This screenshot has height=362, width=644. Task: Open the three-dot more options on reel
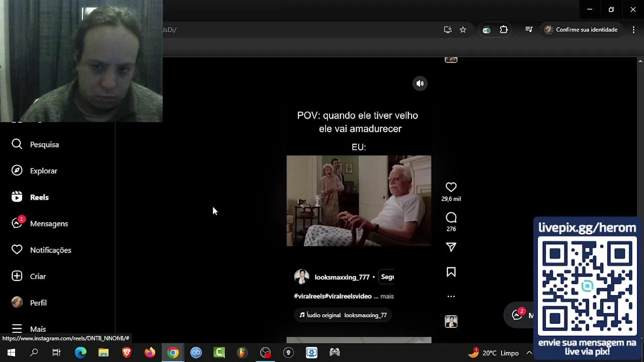(x=451, y=297)
